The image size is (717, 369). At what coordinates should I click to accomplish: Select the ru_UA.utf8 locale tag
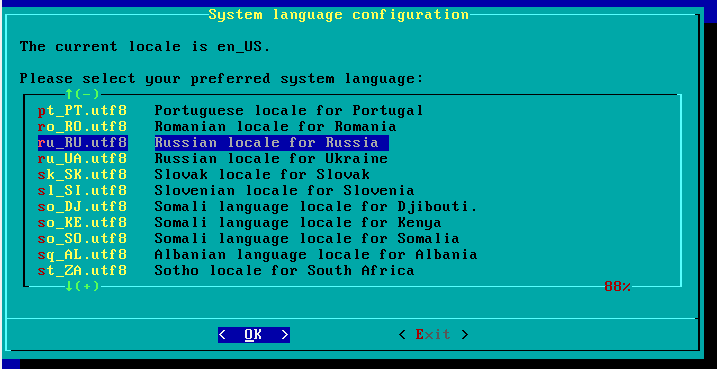82,159
